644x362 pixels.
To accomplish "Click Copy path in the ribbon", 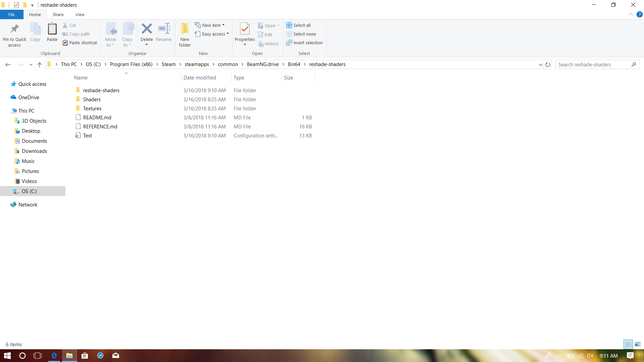I will [x=76, y=34].
